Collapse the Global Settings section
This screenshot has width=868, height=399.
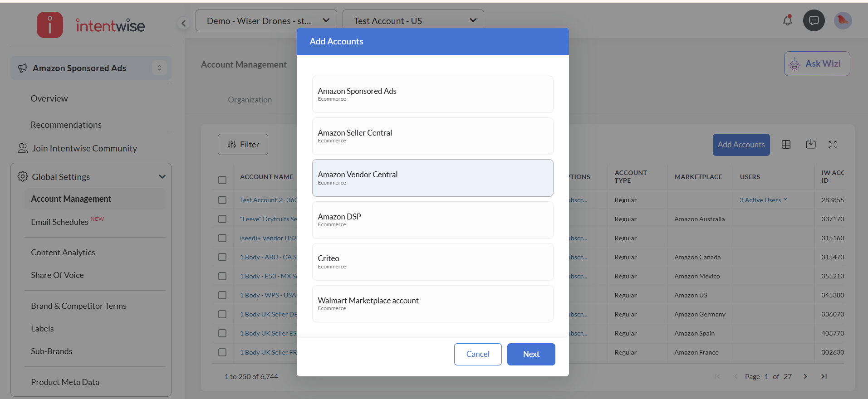(162, 177)
